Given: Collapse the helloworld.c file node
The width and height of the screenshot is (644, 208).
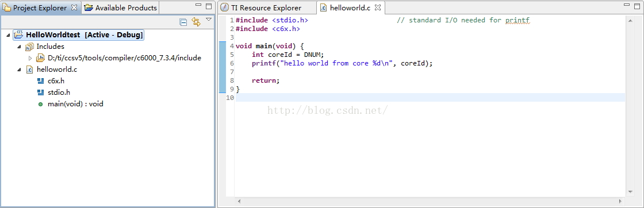Looking at the screenshot, I should point(20,70).
